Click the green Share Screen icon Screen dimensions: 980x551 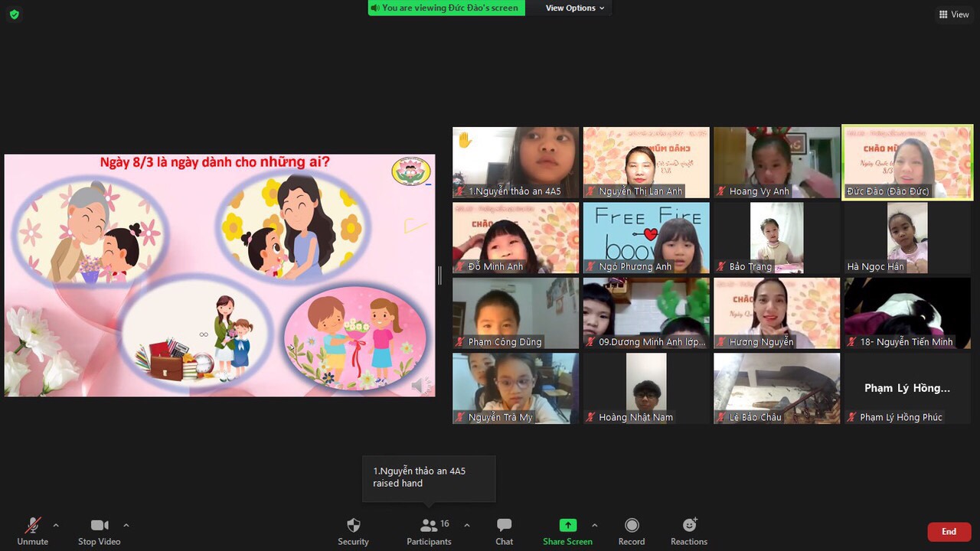click(x=567, y=525)
